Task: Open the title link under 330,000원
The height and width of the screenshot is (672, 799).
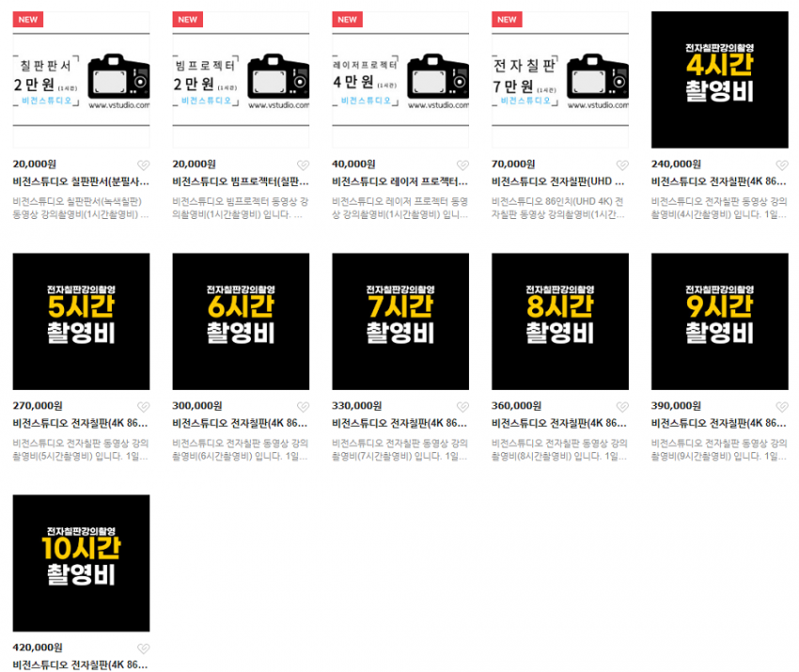Action: 399,423
